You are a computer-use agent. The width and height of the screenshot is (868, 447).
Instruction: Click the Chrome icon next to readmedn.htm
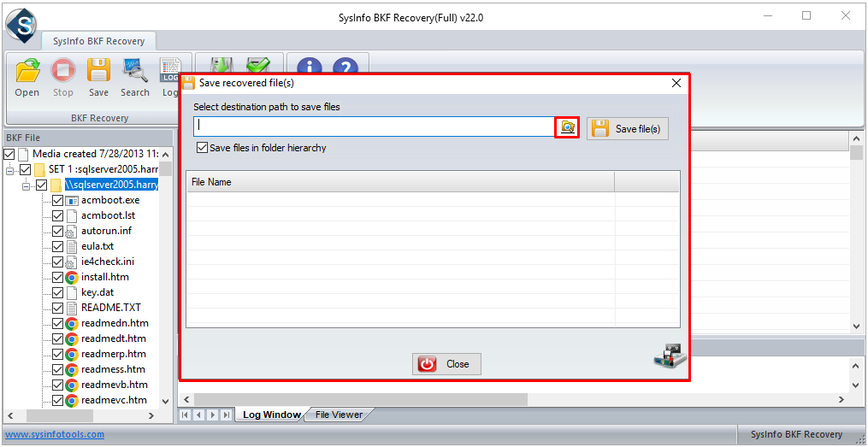(x=72, y=324)
